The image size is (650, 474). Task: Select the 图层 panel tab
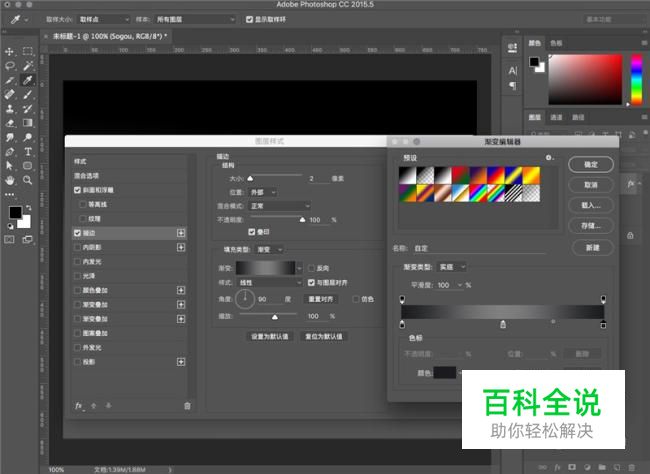tap(535, 117)
